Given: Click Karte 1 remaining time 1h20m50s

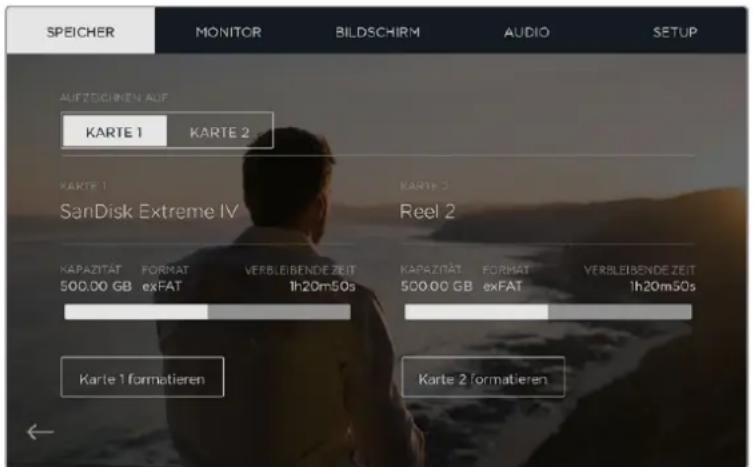Looking at the screenshot, I should [x=322, y=286].
